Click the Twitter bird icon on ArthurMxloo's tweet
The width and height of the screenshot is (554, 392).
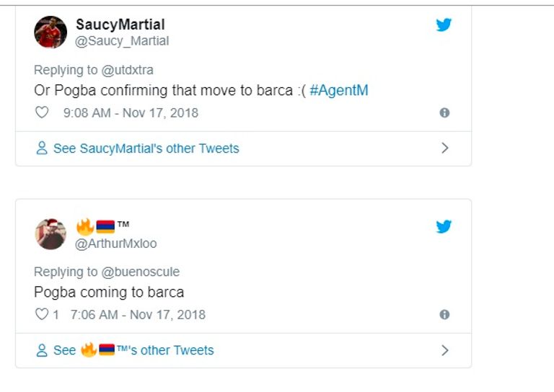click(x=444, y=227)
